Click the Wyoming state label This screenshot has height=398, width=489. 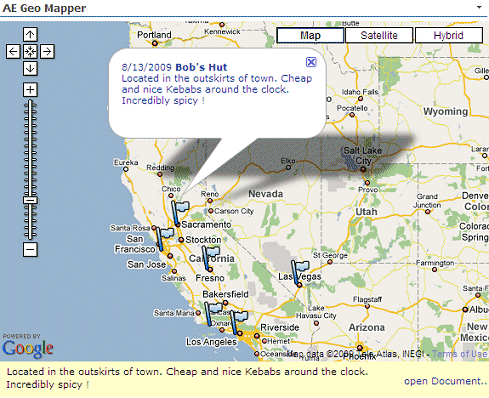tap(446, 111)
